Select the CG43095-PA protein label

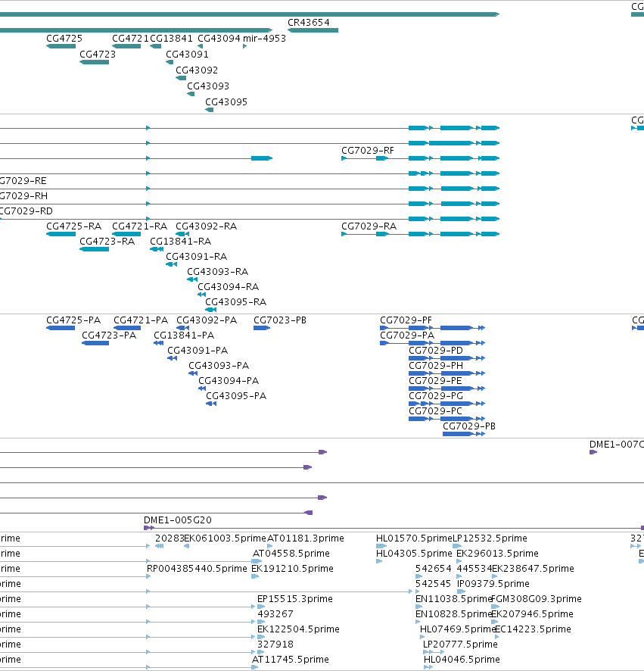click(236, 396)
